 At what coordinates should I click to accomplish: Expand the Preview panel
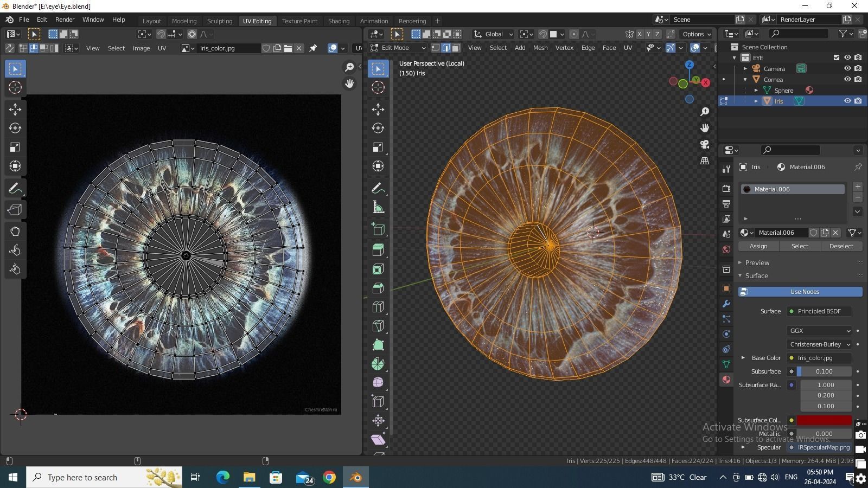pyautogui.click(x=757, y=262)
